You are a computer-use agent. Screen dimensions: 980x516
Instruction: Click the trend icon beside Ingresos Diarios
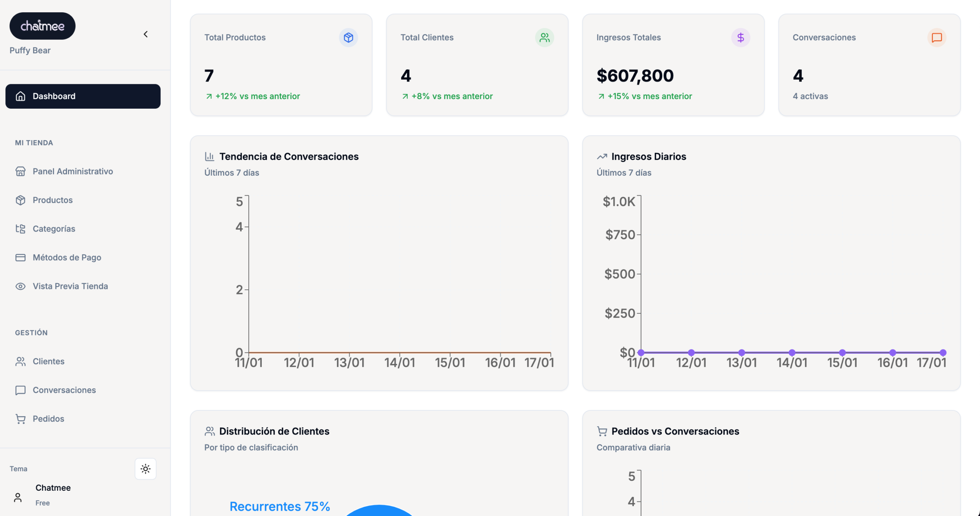point(602,157)
